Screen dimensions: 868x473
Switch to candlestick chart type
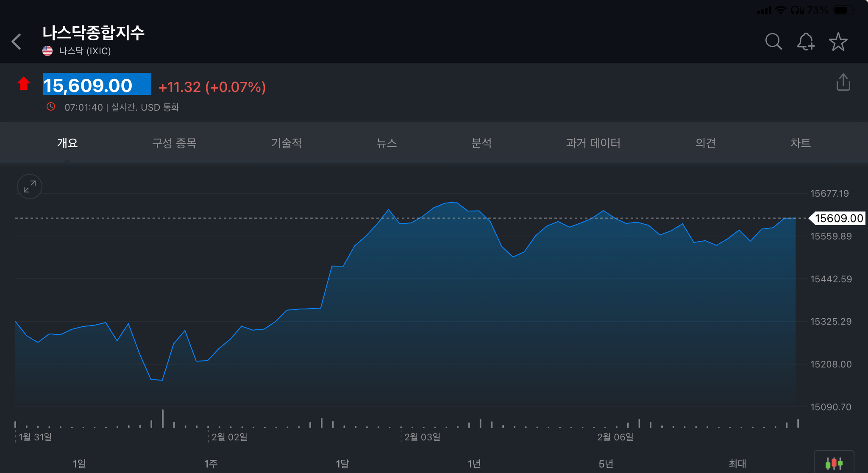[834, 463]
